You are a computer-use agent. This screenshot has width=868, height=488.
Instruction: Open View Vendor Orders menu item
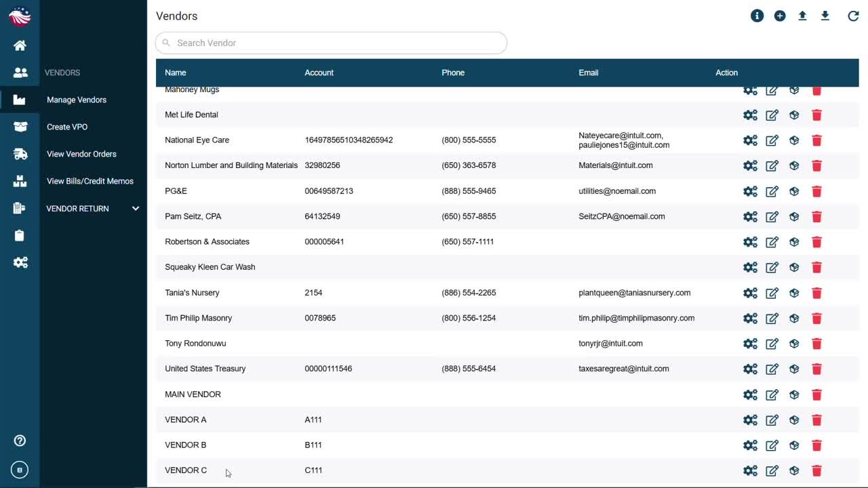click(81, 154)
